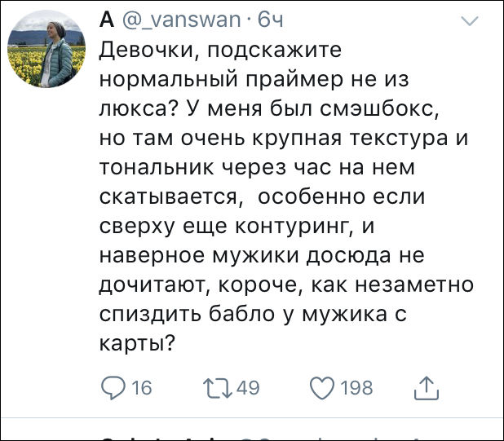Click the retweet count "49"
The height and width of the screenshot is (441, 504).
click(248, 389)
